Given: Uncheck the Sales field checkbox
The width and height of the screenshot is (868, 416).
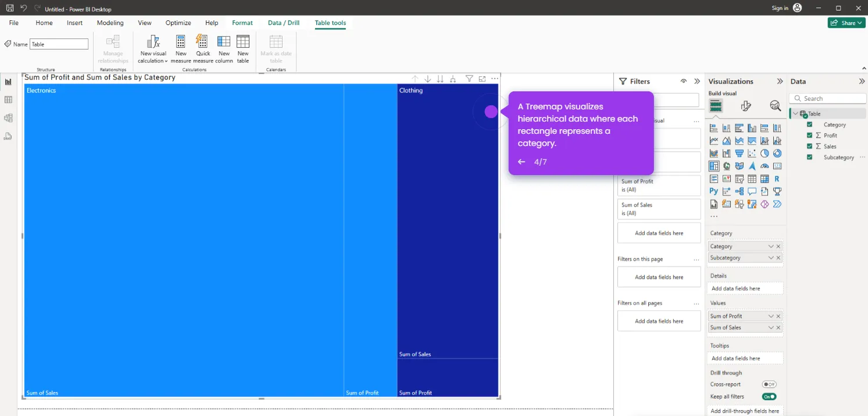Looking at the screenshot, I should coord(809,146).
